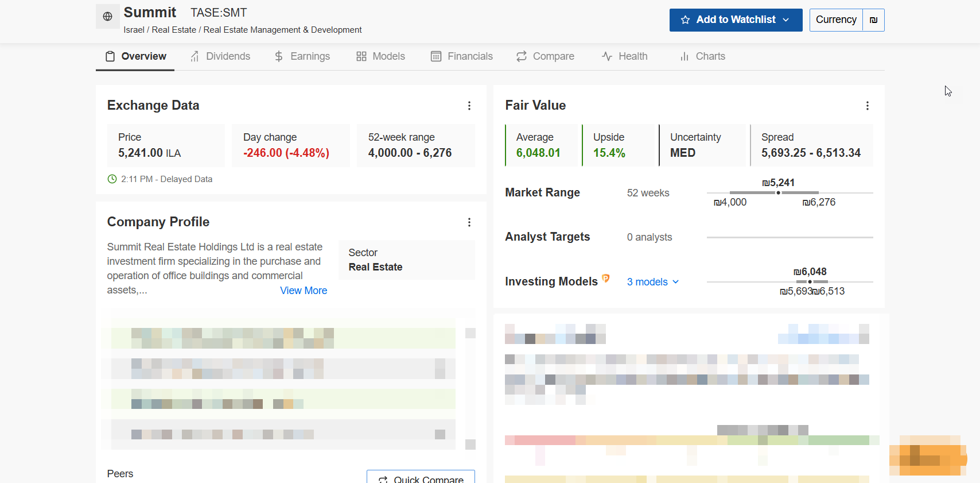This screenshot has height=483, width=980.
Task: Open Company Profile three-dot menu
Action: point(469,222)
